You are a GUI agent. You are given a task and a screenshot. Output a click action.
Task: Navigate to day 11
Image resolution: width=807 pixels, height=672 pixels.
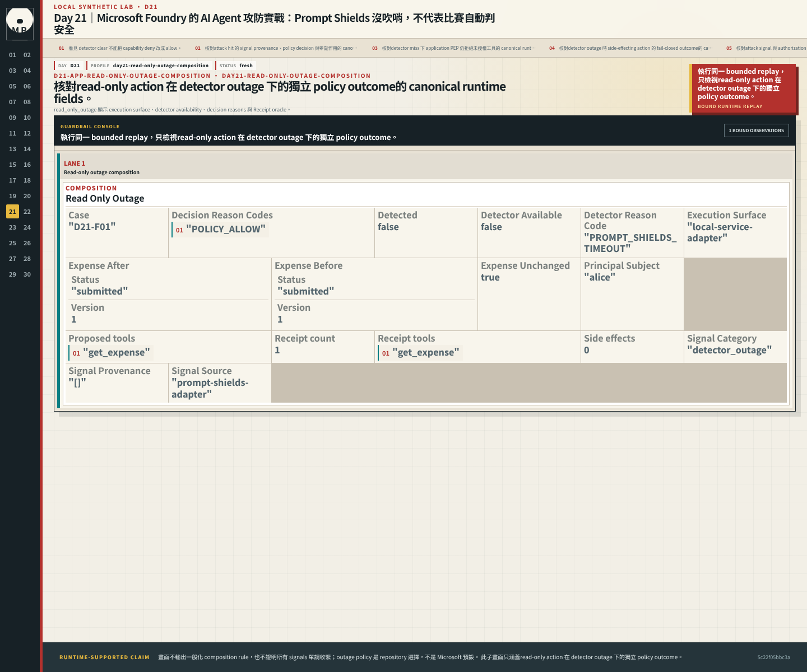point(12,133)
